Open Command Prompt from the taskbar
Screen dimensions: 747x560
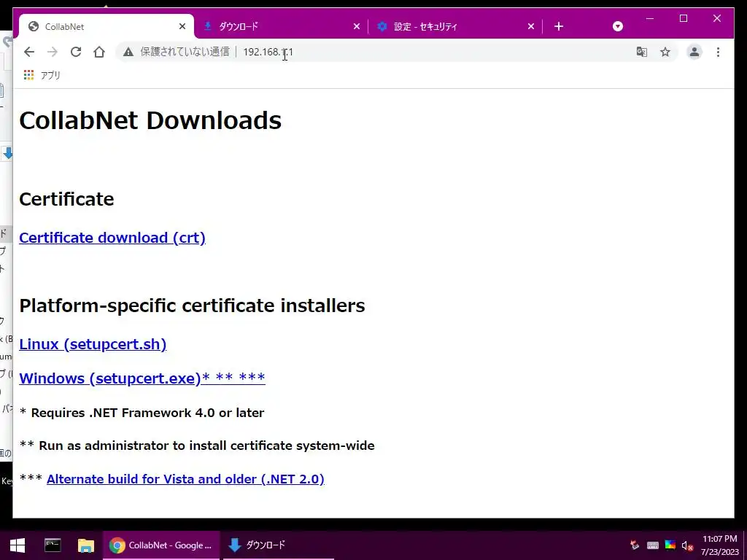53,545
